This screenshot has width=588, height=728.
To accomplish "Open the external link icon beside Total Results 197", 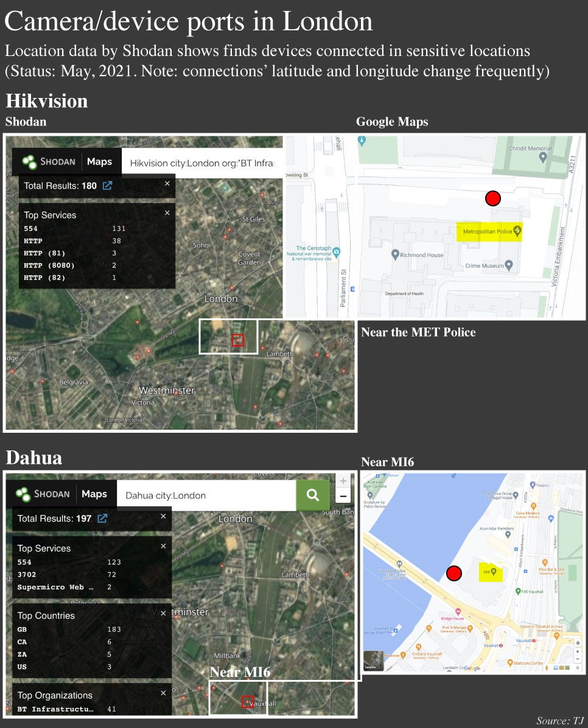I will click(x=102, y=519).
